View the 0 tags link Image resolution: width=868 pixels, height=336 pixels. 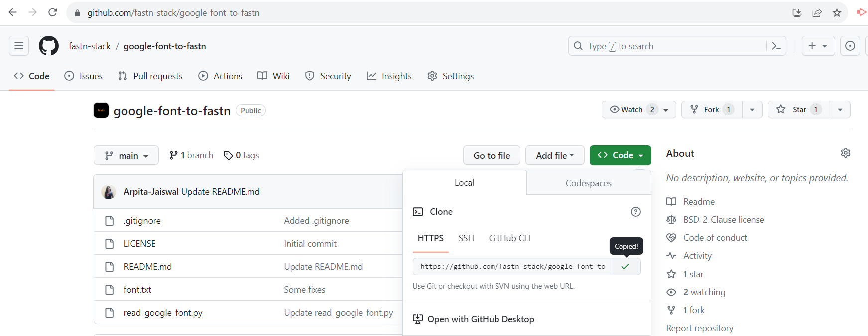point(242,155)
